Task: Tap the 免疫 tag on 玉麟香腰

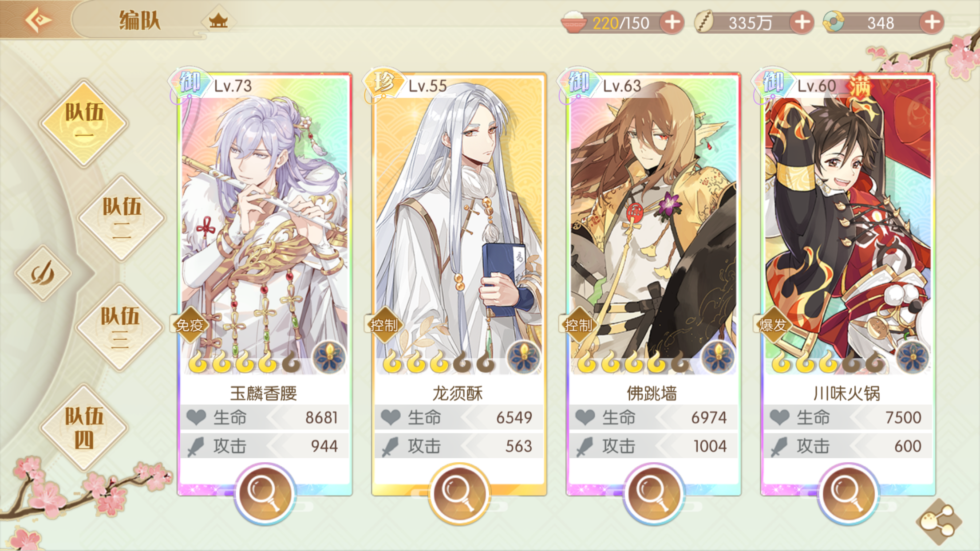Action: pos(190,325)
